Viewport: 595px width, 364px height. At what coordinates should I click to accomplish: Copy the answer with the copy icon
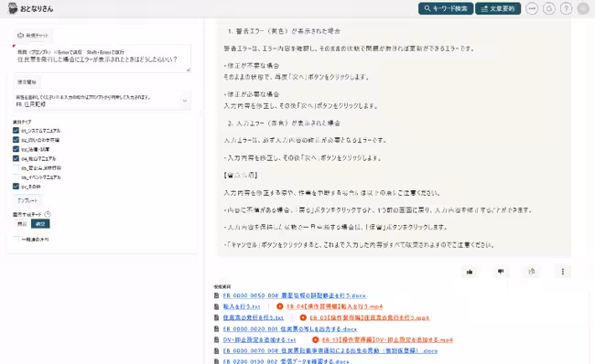pyautogui.click(x=532, y=272)
